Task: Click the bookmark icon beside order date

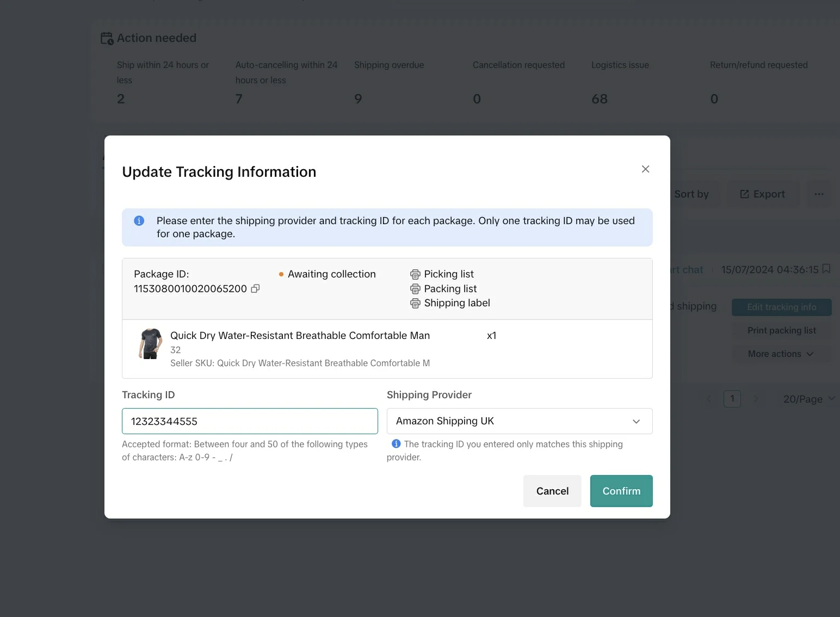Action: pyautogui.click(x=826, y=269)
